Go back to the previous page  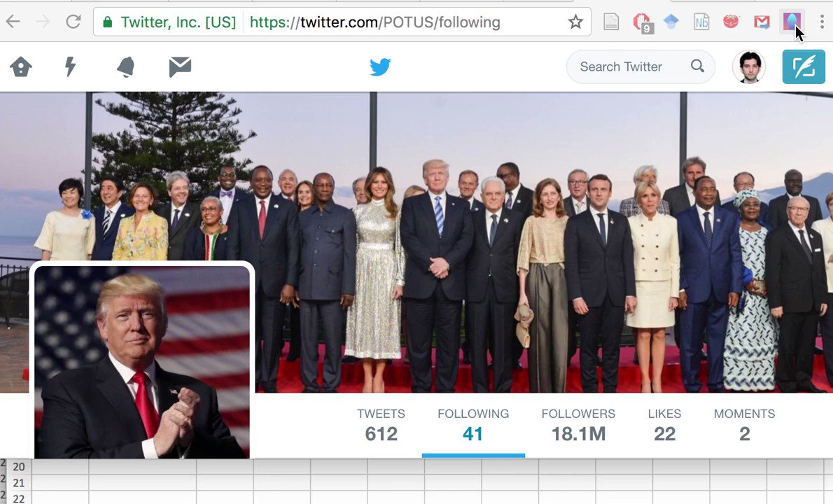click(x=13, y=22)
